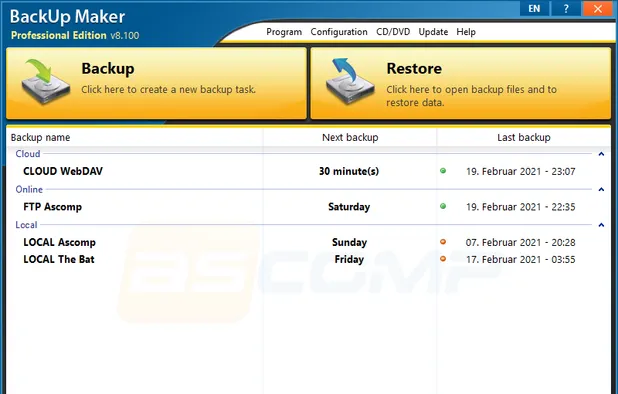This screenshot has width=618, height=394.
Task: Click the Professional Edition v8.100 label
Action: 75,35
